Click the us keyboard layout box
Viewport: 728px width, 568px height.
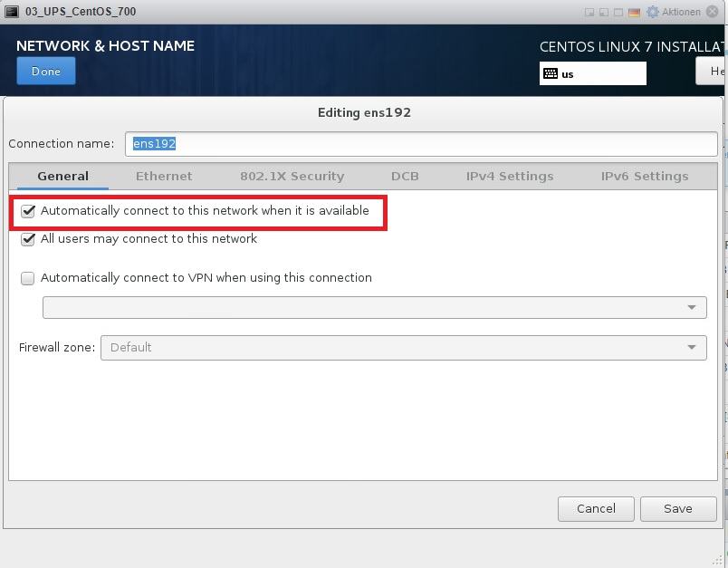[x=592, y=73]
